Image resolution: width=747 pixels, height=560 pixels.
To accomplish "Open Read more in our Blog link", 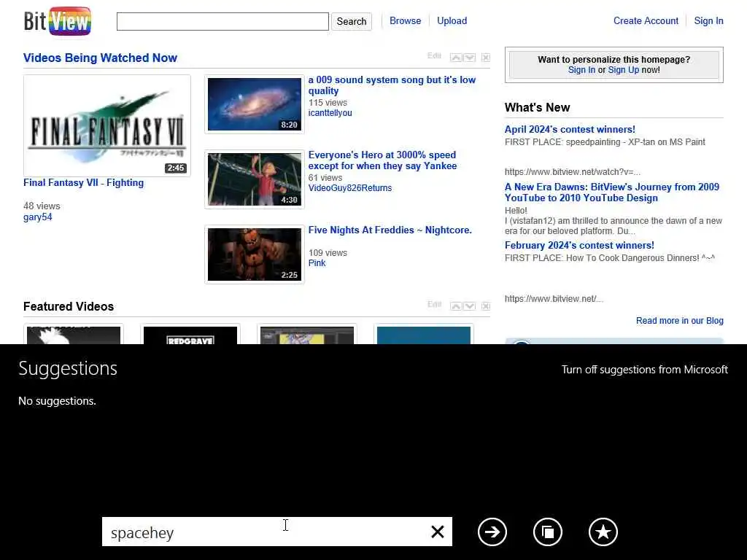I will click(679, 321).
